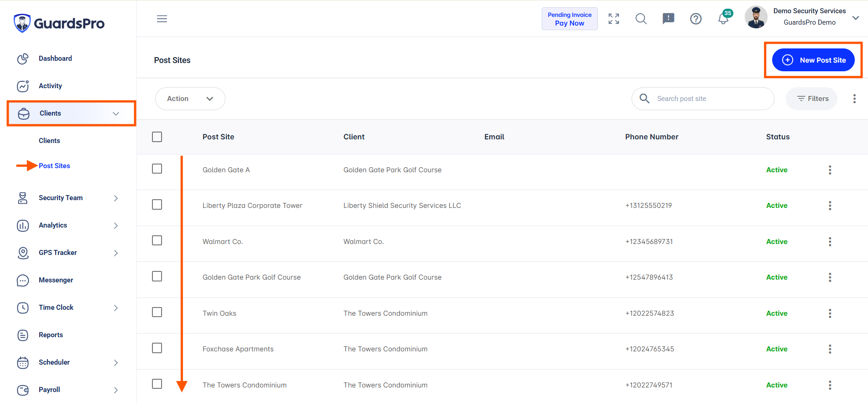Viewport: 868px width, 403px height.
Task: Open row menu for Golden Gate Park Golf Course
Action: coord(830,277)
